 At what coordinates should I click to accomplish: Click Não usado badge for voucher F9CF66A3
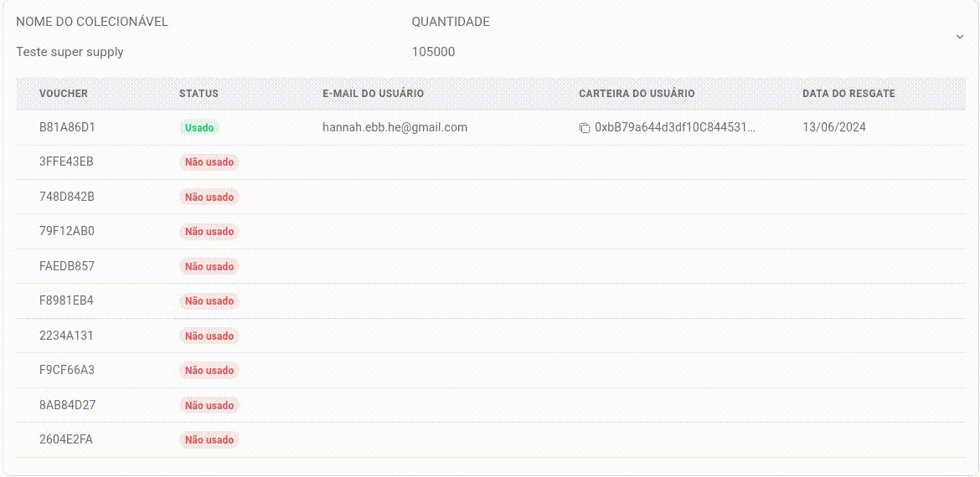click(x=209, y=371)
